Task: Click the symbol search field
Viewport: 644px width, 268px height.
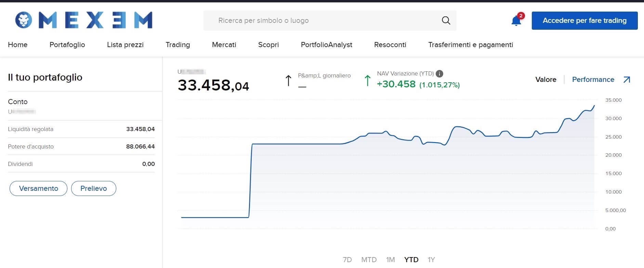Action: [x=321, y=20]
